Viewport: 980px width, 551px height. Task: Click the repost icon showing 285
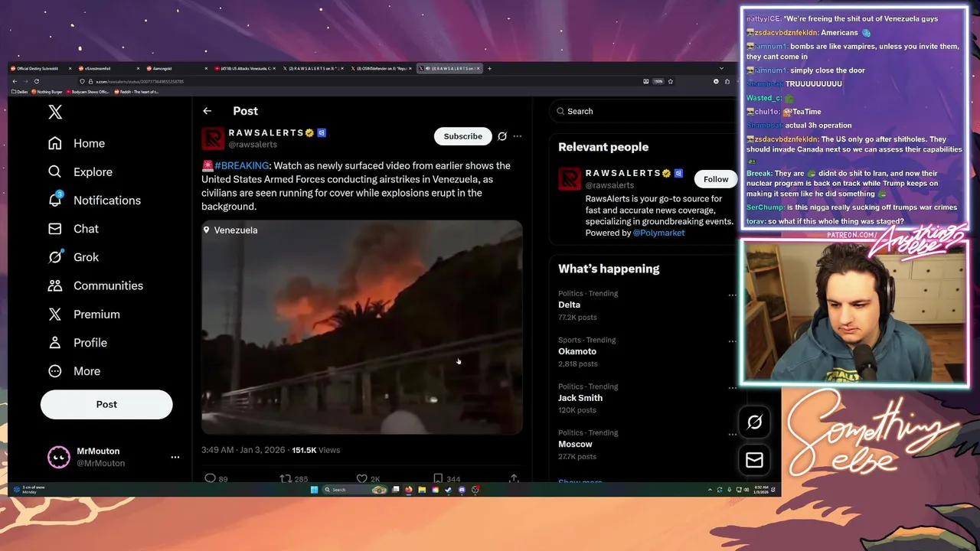pyautogui.click(x=286, y=478)
